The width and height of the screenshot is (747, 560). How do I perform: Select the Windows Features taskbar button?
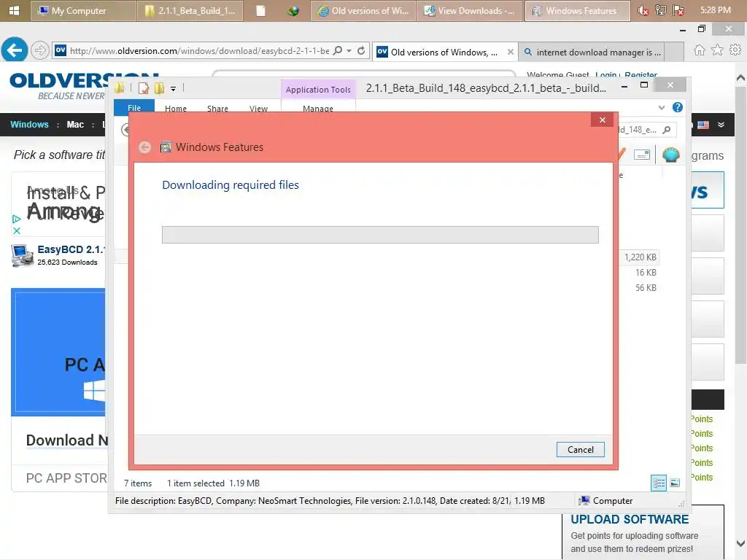pos(577,10)
